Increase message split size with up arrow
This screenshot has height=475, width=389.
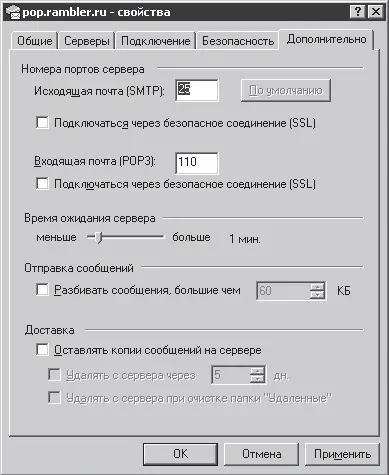[x=317, y=287]
